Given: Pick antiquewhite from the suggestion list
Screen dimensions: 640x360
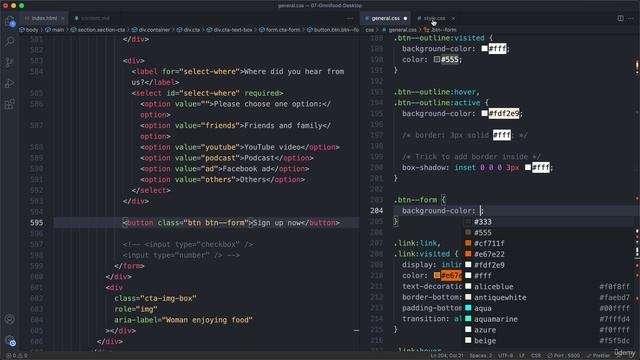Looking at the screenshot, I should pos(549,297).
